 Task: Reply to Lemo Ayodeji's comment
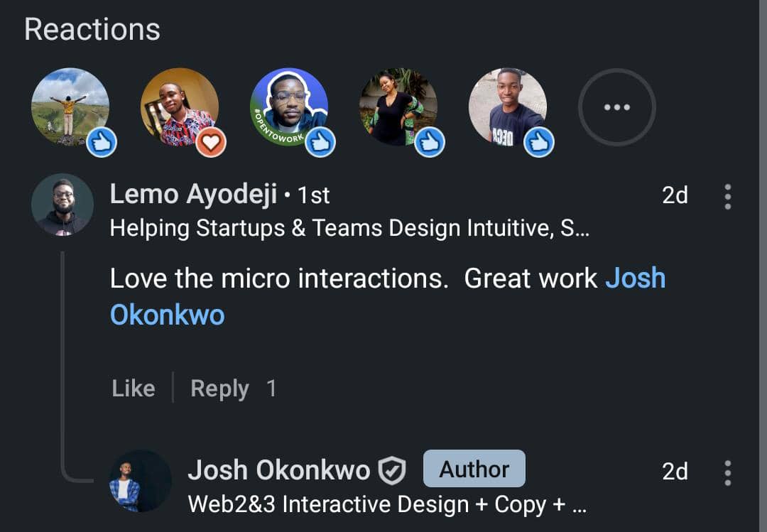pos(219,389)
